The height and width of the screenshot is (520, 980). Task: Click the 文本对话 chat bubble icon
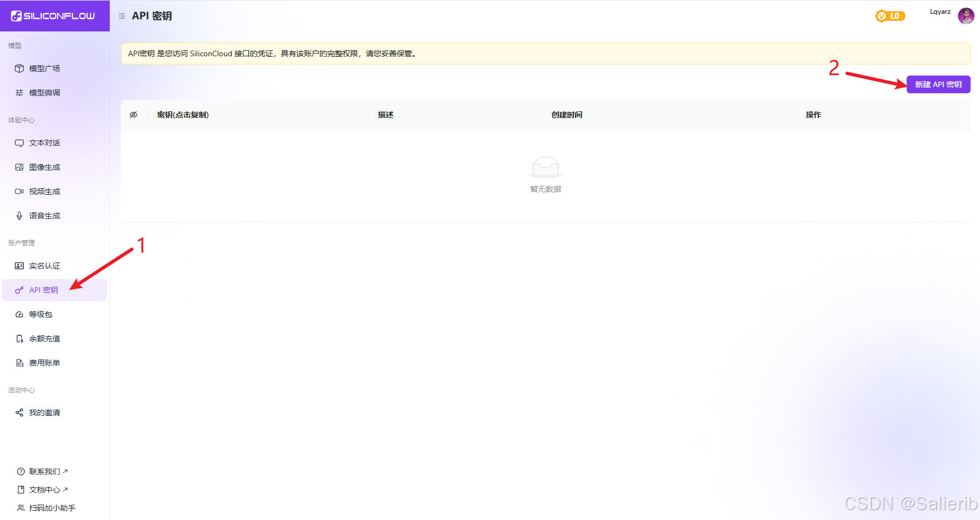(x=19, y=143)
